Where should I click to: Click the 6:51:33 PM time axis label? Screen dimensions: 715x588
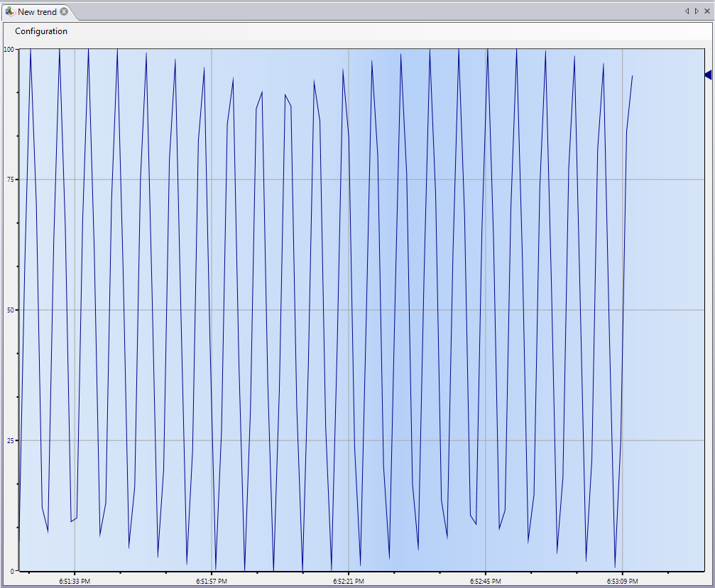75,582
